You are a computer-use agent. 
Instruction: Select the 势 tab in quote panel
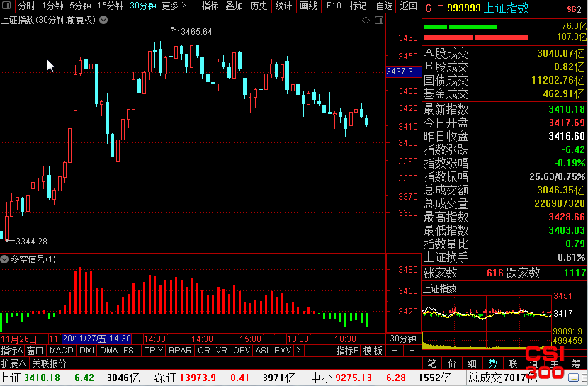[x=492, y=363]
